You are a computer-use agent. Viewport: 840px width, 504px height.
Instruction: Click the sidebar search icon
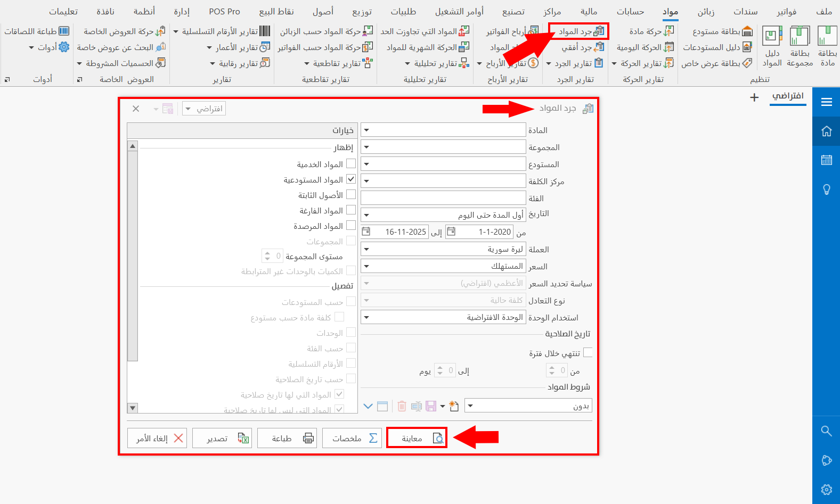(x=826, y=431)
